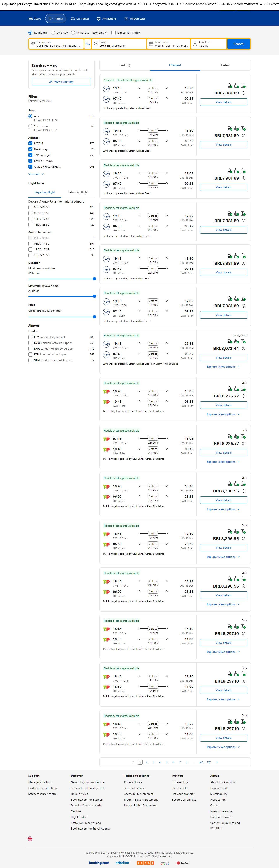The image size is (279, 868).
Task: Click the next page arrow in pagination
Action: click(217, 762)
